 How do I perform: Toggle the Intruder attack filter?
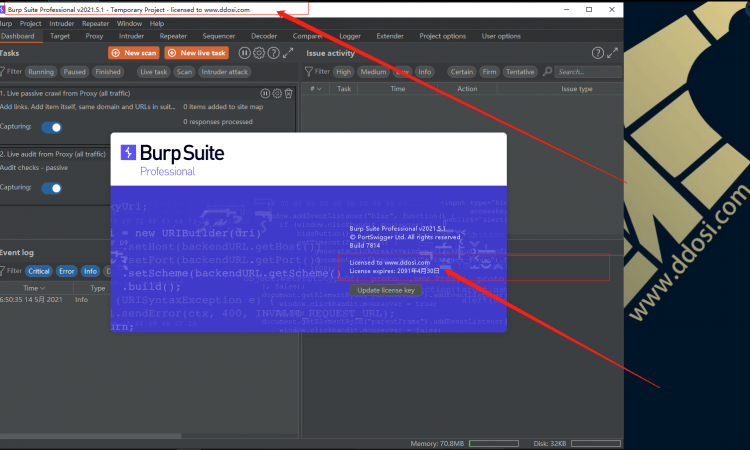point(224,72)
